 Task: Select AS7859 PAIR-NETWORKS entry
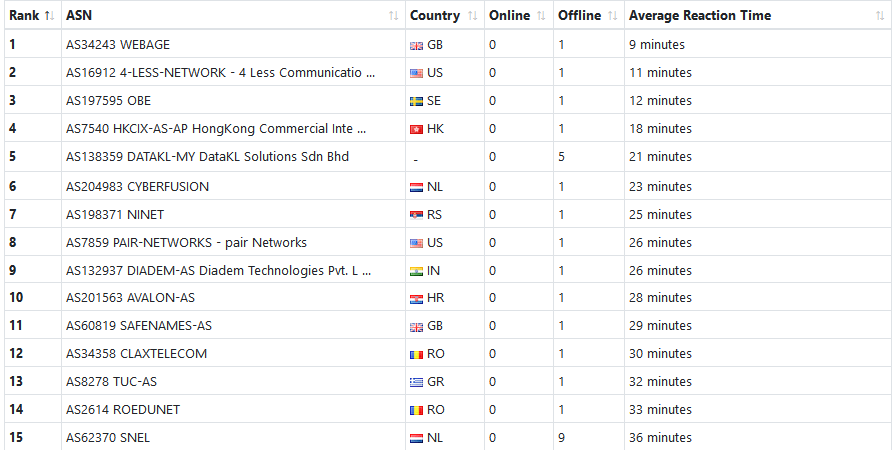[x=186, y=242]
